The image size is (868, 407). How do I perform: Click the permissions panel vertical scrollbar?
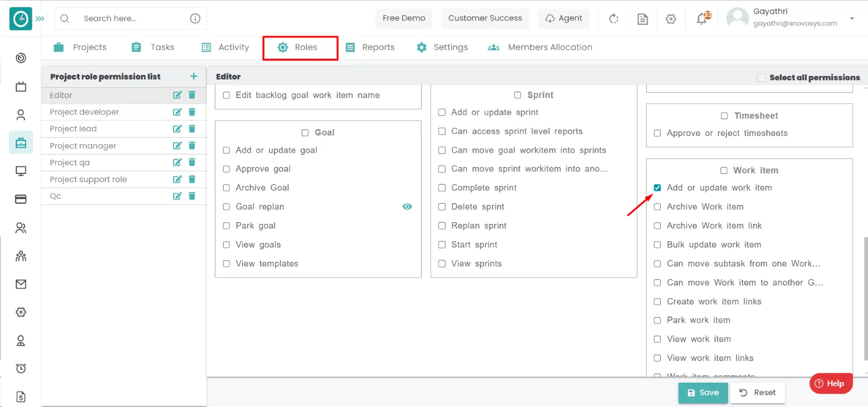tap(865, 298)
